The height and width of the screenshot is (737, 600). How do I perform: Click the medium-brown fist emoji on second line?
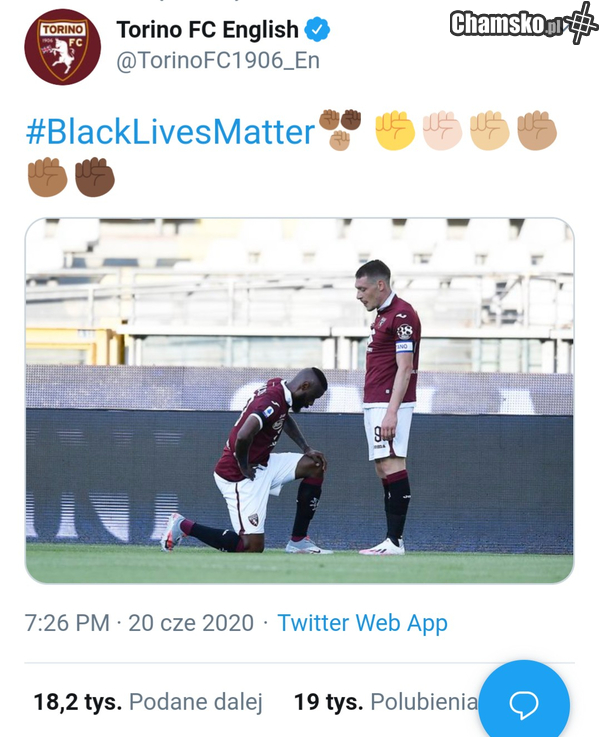[x=47, y=177]
